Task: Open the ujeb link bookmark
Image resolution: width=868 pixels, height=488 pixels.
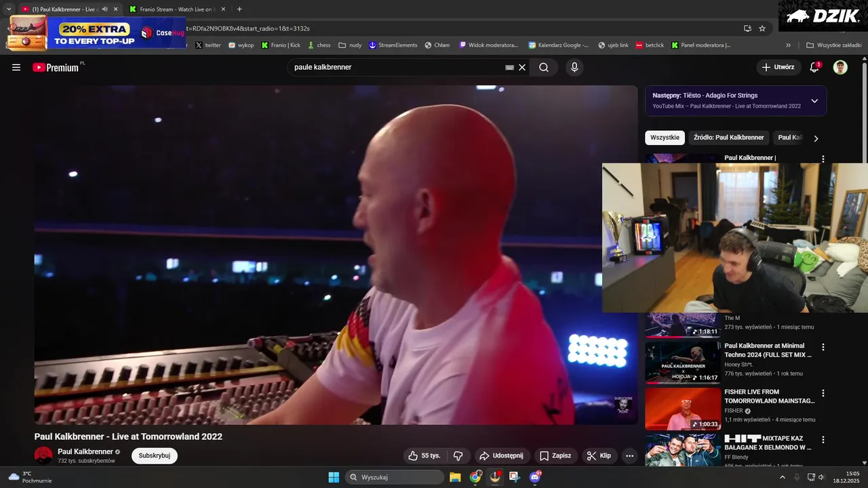Action: [x=613, y=45]
